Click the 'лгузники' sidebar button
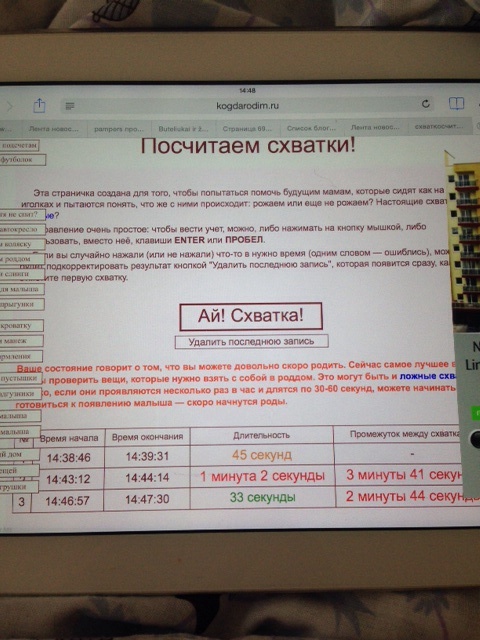Viewport: 480px width, 640px height. [20, 393]
